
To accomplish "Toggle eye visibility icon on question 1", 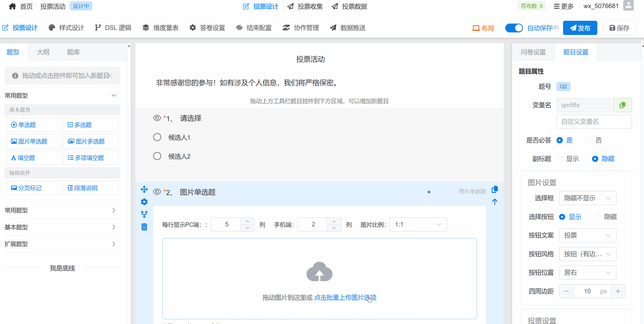I will [157, 118].
